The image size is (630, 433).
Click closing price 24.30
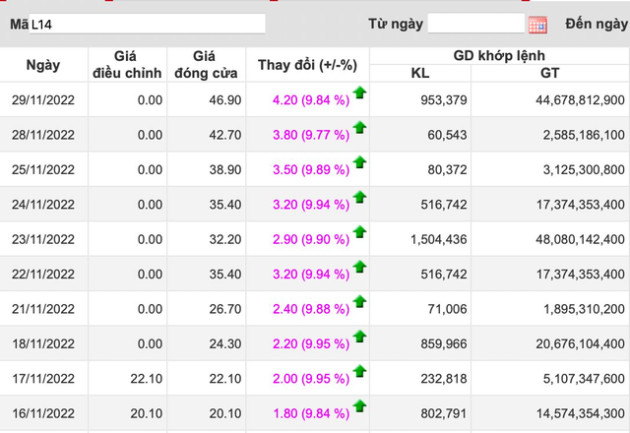coord(225,344)
